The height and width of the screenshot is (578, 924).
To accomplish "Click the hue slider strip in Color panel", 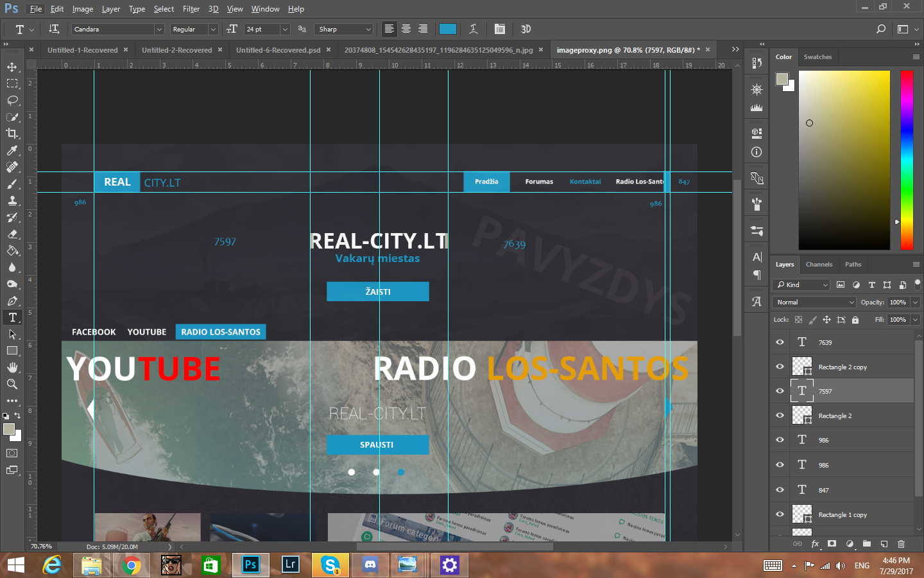I will coord(907,160).
